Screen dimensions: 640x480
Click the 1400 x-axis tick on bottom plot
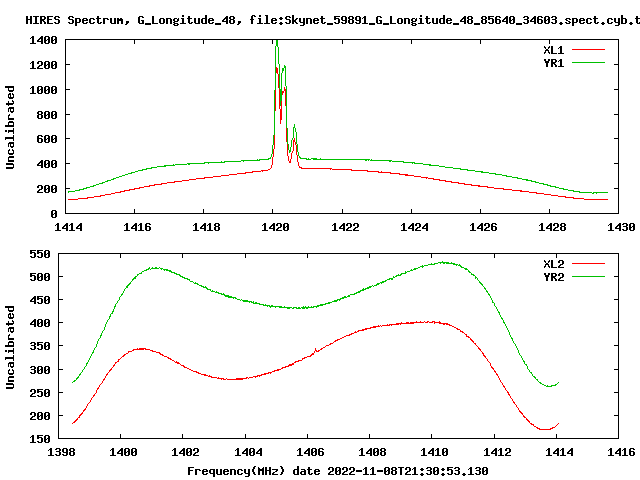click(123, 452)
